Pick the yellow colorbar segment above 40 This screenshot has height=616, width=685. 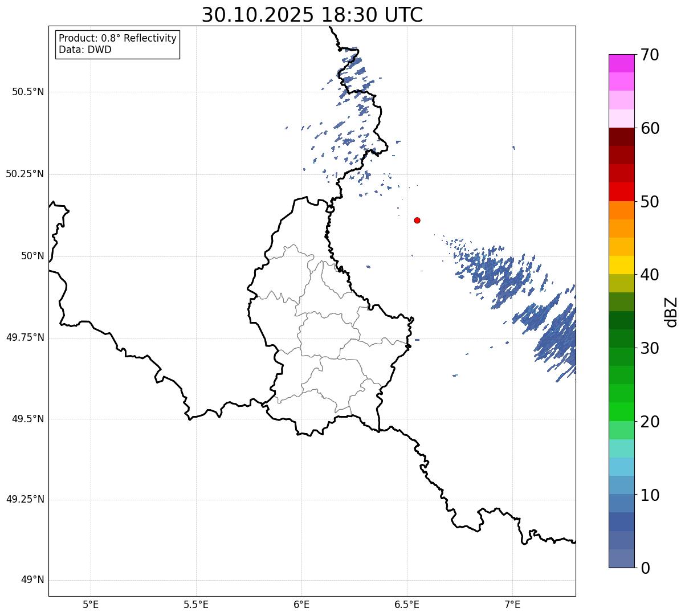tap(621, 265)
